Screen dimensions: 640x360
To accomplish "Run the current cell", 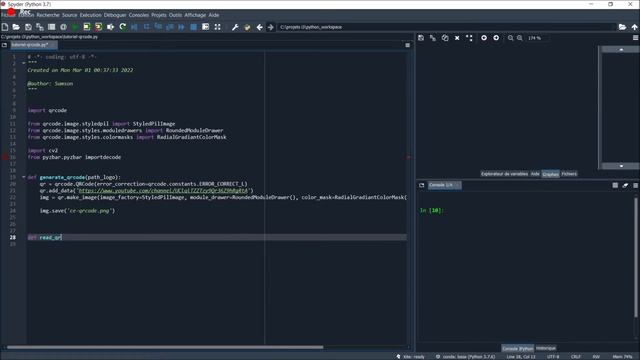I will (87, 27).
